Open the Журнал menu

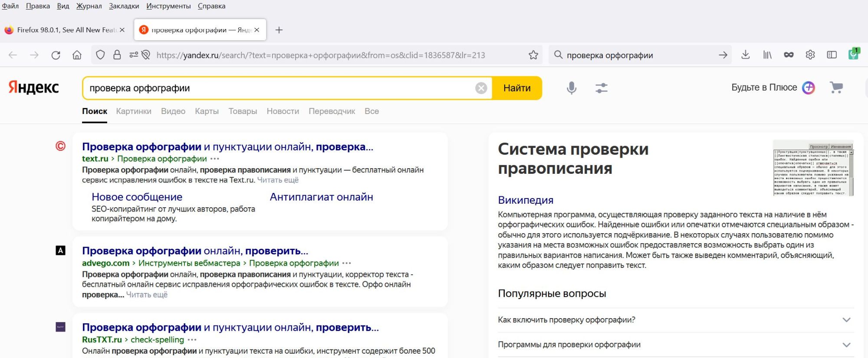[x=89, y=6]
